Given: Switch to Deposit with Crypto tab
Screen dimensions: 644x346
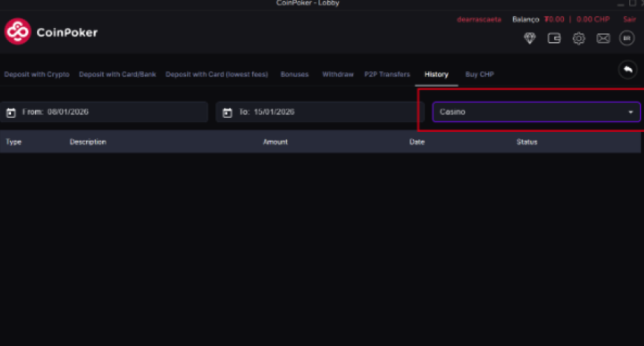Looking at the screenshot, I should 36,75.
